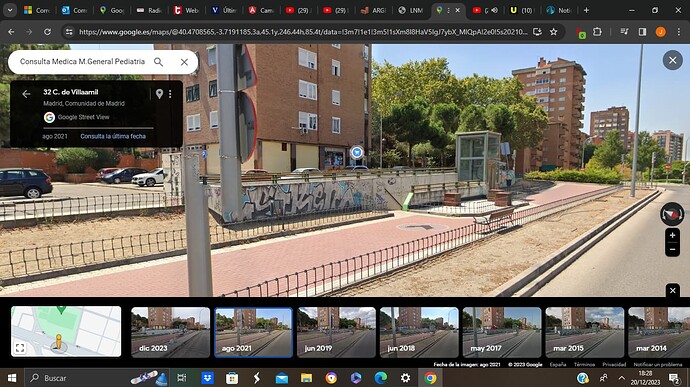The height and width of the screenshot is (387, 690).
Task: Switch to the LNM browser tab
Action: (x=411, y=10)
